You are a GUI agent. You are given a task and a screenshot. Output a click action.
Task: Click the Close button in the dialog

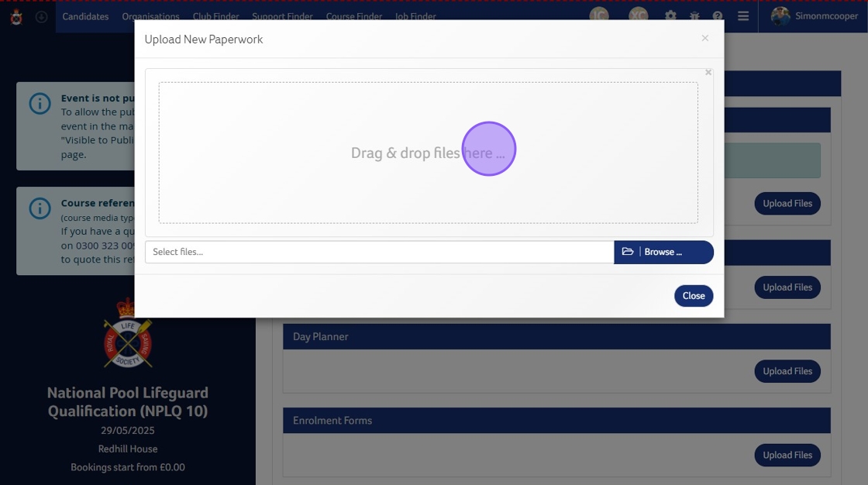[x=693, y=296]
